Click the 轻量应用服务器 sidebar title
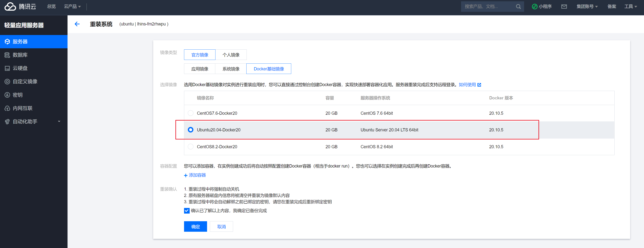The image size is (644, 248). coord(24,25)
